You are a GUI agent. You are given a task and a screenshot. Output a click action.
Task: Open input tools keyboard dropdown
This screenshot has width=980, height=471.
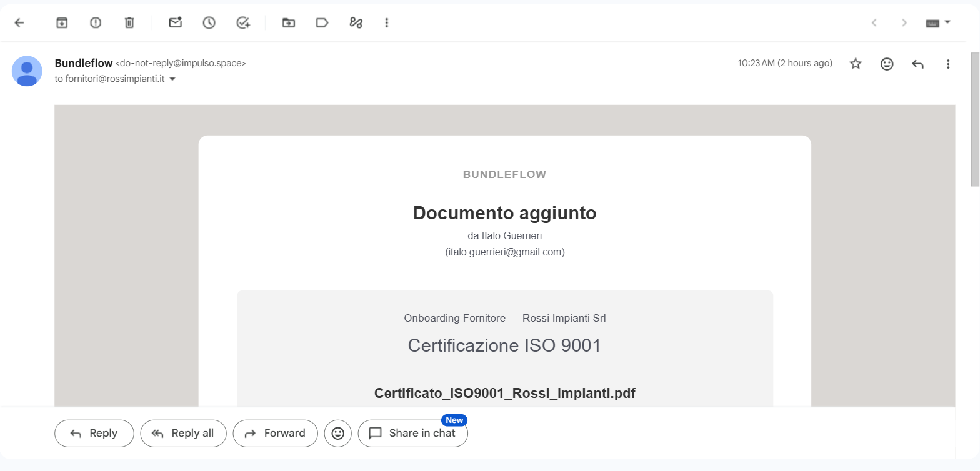[x=938, y=23]
